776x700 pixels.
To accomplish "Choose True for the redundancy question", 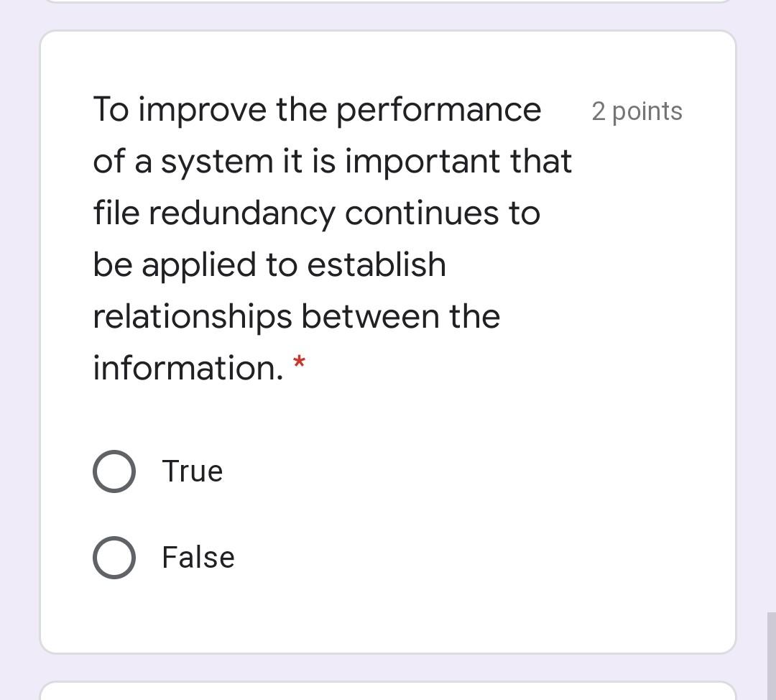I will (114, 471).
